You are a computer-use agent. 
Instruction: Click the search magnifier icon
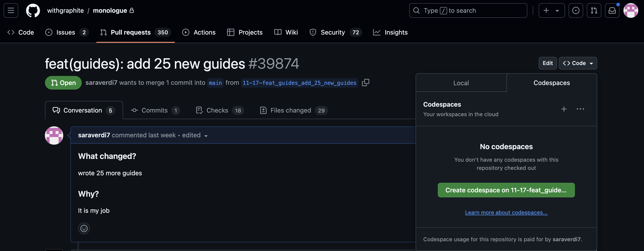(416, 10)
